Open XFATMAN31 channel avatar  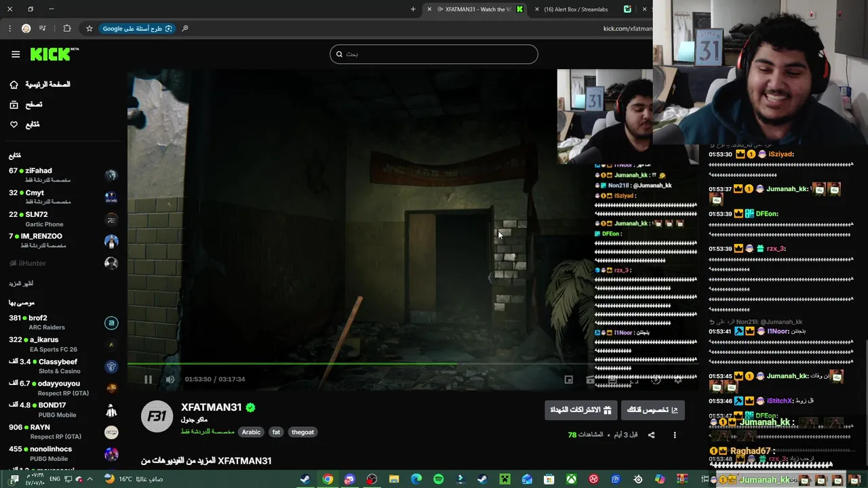point(157,416)
